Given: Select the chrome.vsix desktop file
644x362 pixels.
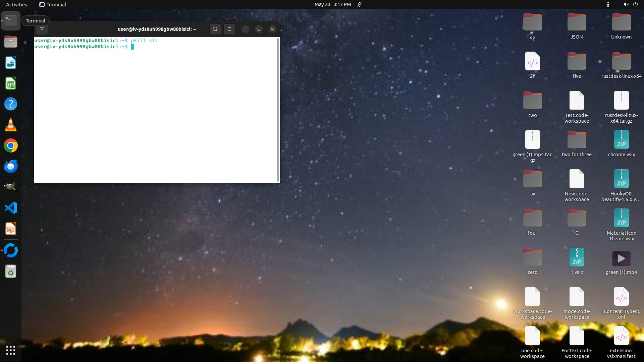Looking at the screenshot, I should (621, 140).
